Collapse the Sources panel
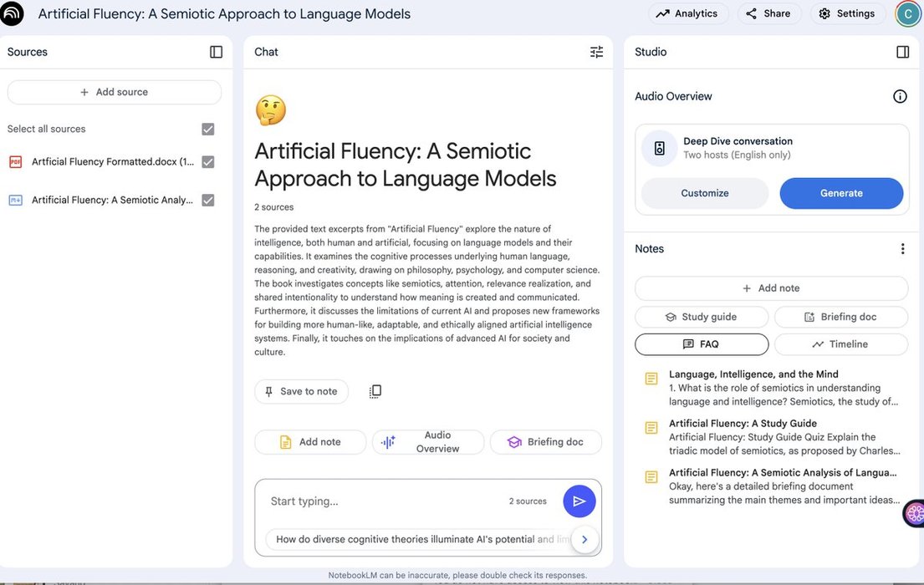 216,52
